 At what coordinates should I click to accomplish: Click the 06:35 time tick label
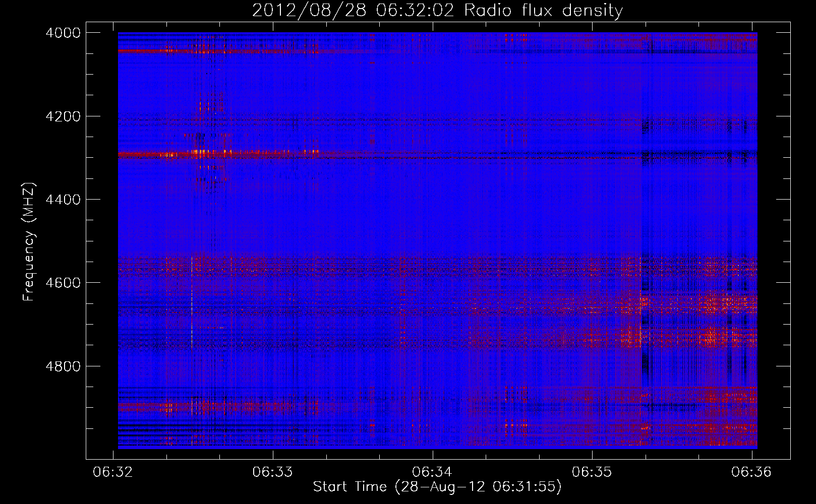click(x=592, y=472)
